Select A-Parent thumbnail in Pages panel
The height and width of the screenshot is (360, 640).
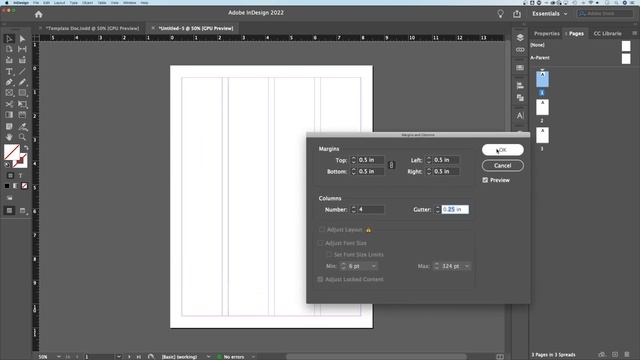626,58
